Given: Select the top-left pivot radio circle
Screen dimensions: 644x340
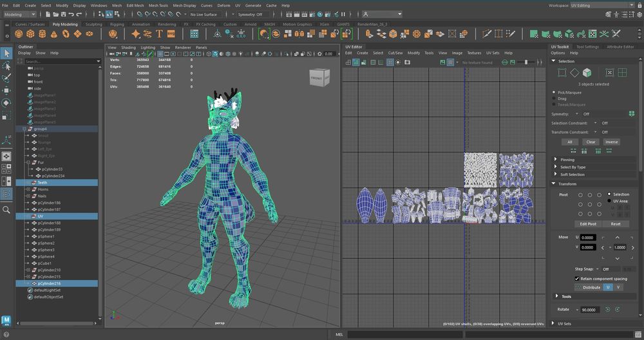Looking at the screenshot, I should pyautogui.click(x=580, y=195).
